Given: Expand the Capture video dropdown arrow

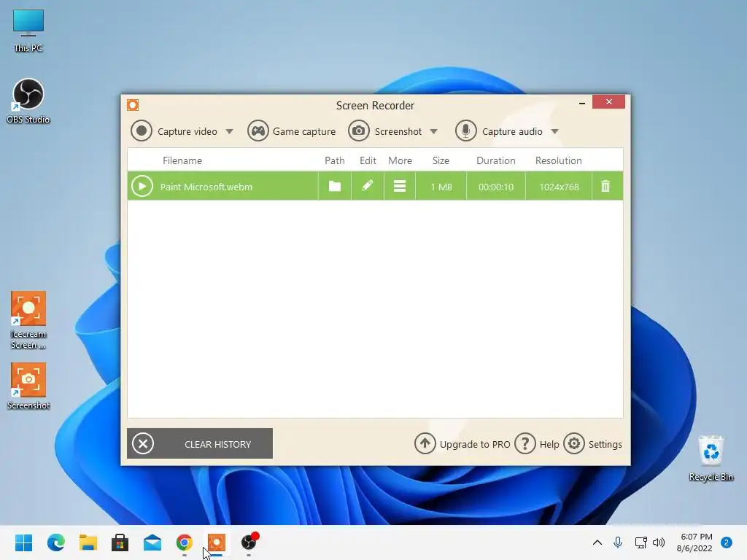Looking at the screenshot, I should 229,131.
